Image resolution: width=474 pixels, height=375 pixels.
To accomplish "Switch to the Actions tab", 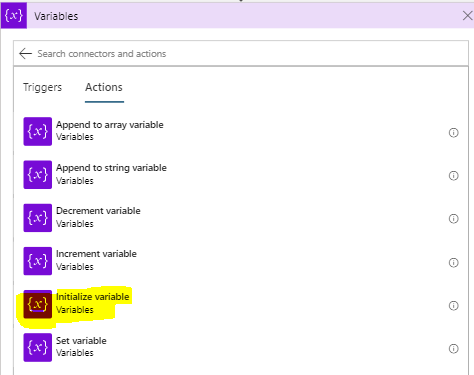I will (104, 87).
